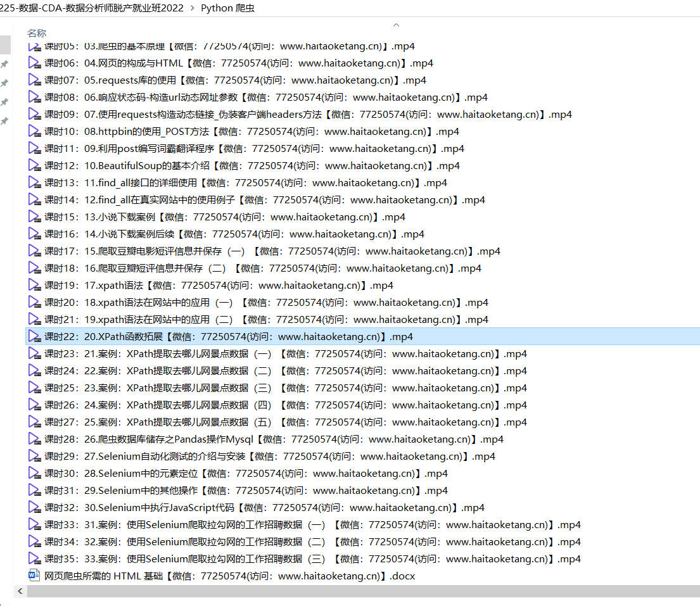Click the video icon of 课时14 file
The image size is (700, 606).
pyautogui.click(x=34, y=199)
